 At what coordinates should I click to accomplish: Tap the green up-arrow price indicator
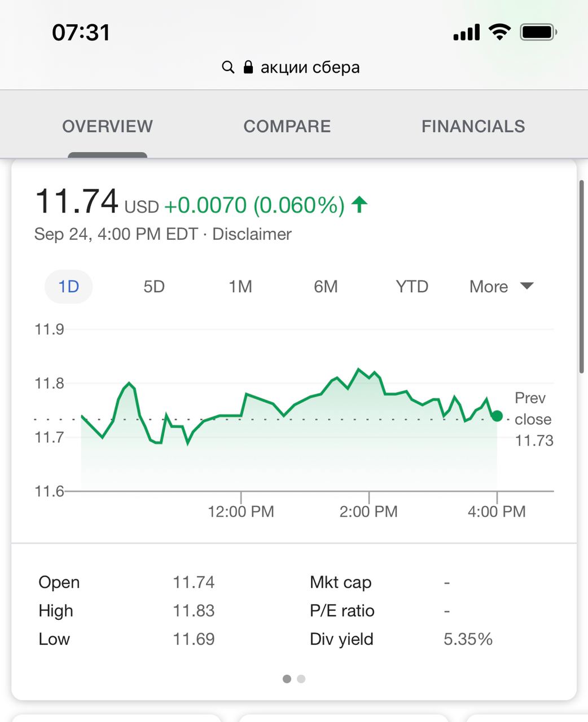(359, 204)
